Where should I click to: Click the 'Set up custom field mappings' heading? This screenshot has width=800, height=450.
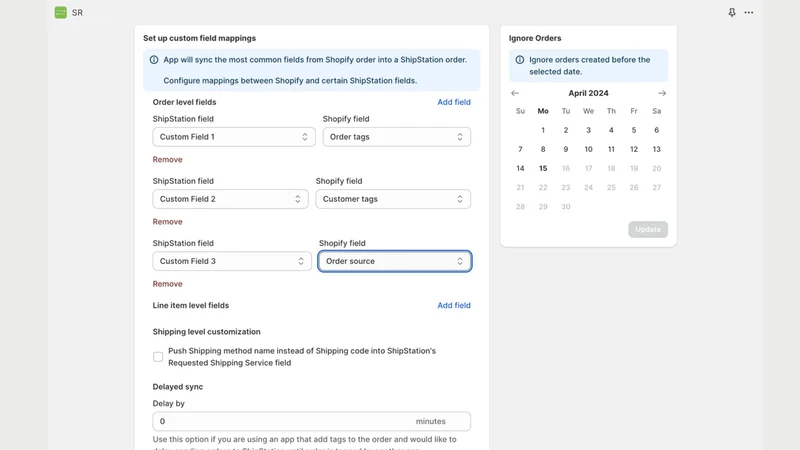199,38
